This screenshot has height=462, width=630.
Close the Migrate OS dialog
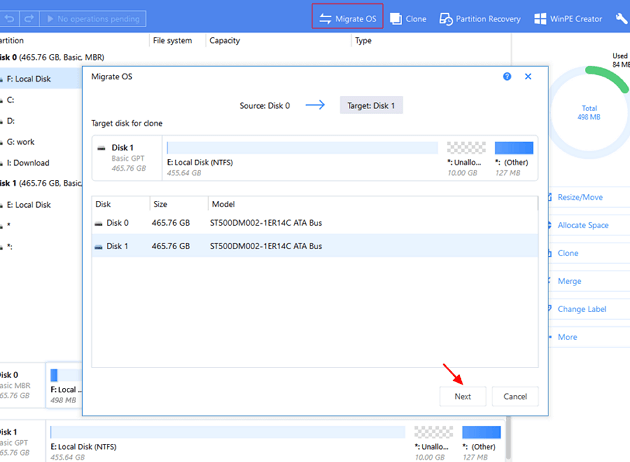coord(528,76)
